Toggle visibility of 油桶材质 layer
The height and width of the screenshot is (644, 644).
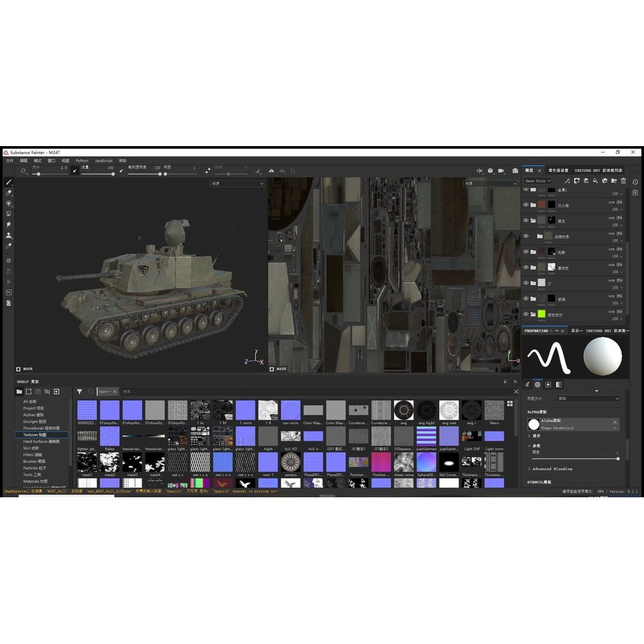click(x=526, y=236)
